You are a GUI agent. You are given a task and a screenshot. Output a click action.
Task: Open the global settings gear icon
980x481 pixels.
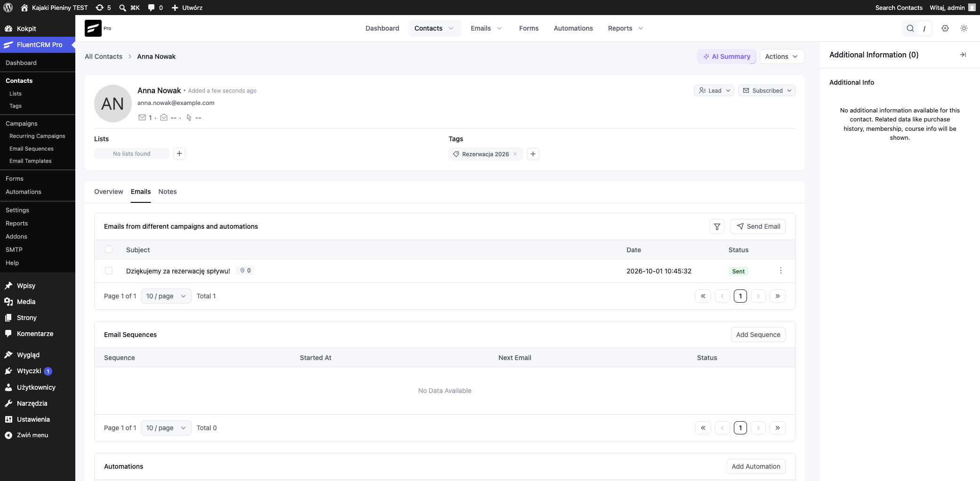(945, 28)
